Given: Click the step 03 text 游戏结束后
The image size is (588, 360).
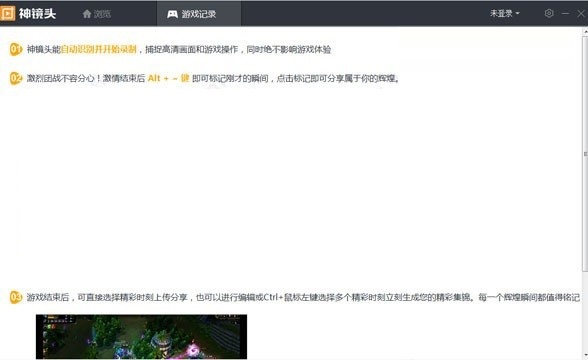Looking at the screenshot, I should [x=48, y=297].
